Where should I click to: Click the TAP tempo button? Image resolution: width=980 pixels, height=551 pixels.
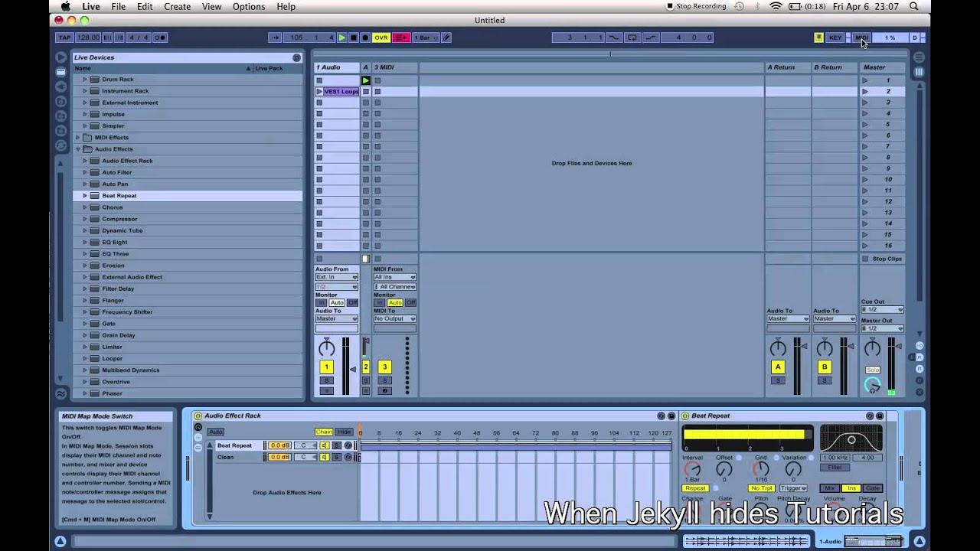pyautogui.click(x=64, y=37)
